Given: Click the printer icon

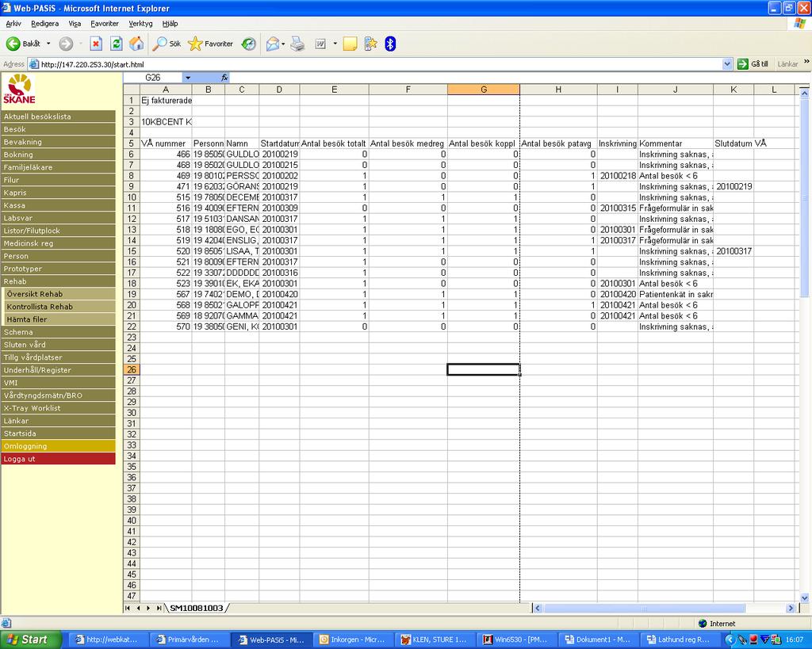Looking at the screenshot, I should pyautogui.click(x=297, y=44).
